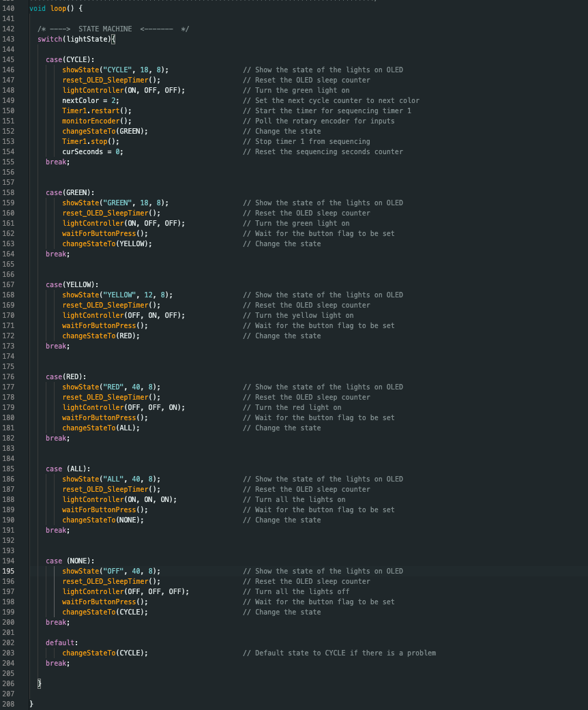Image resolution: width=588 pixels, height=710 pixels.
Task: Click 'break;' on line 204
Action: coord(58,664)
